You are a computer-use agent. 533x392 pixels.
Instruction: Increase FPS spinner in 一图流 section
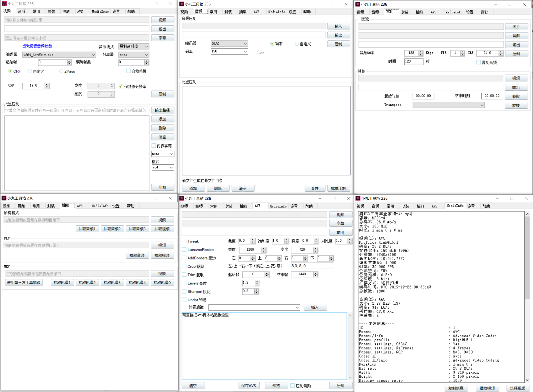coord(462,52)
